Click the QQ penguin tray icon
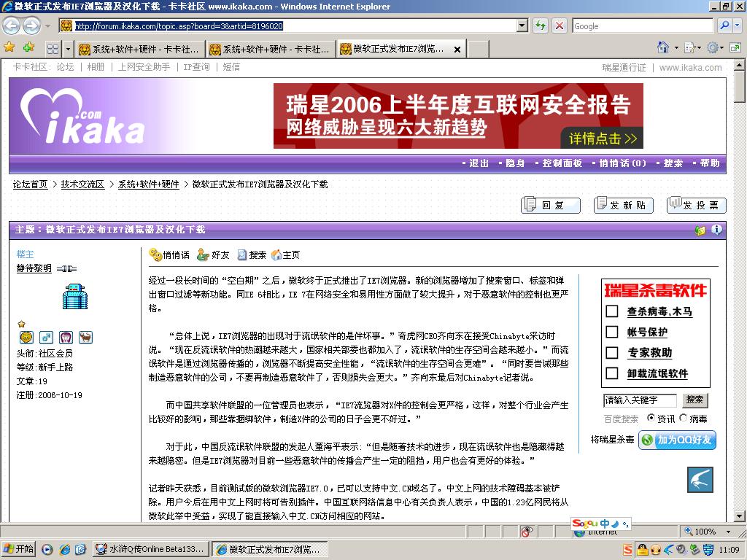747x560 pixels. click(x=643, y=550)
